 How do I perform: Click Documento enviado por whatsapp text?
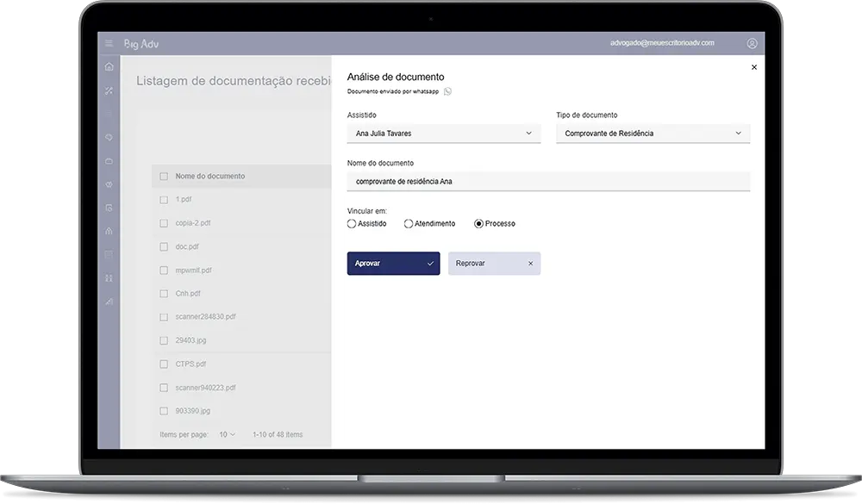[x=393, y=91]
